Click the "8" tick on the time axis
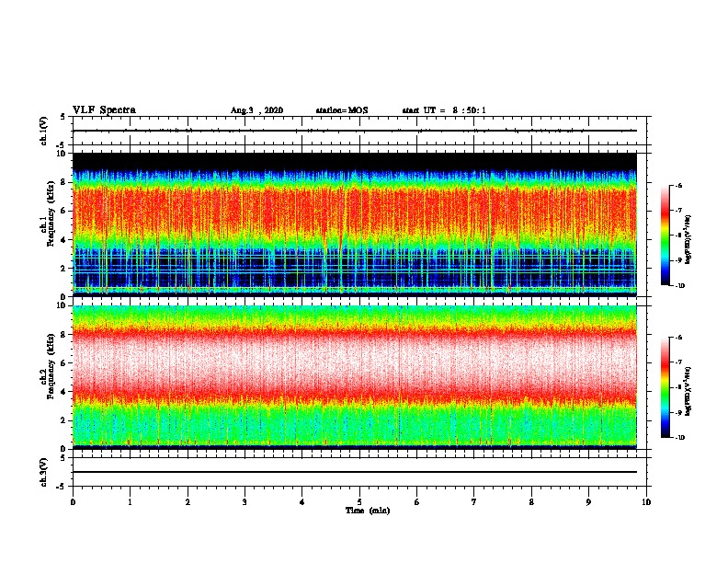728x563 pixels. (531, 502)
